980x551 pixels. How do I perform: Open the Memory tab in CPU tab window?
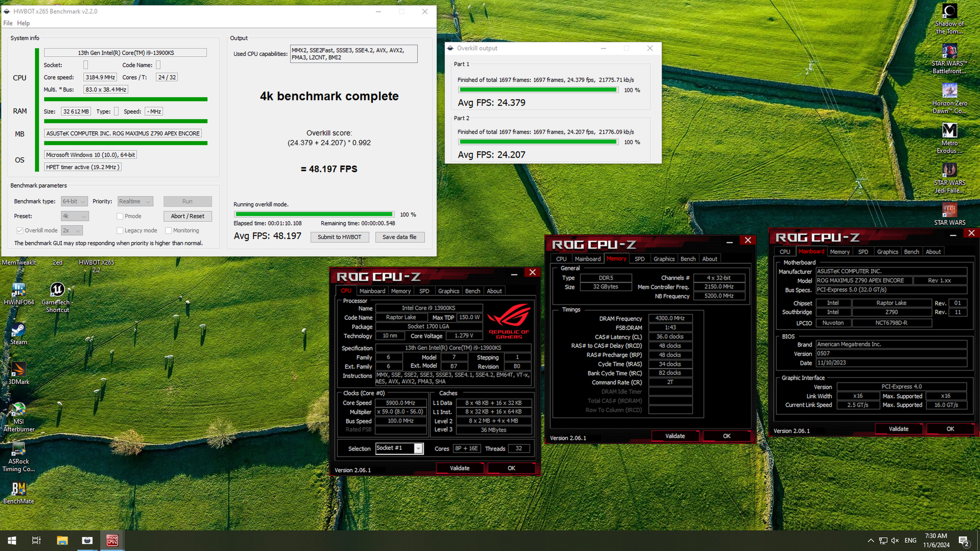401,291
